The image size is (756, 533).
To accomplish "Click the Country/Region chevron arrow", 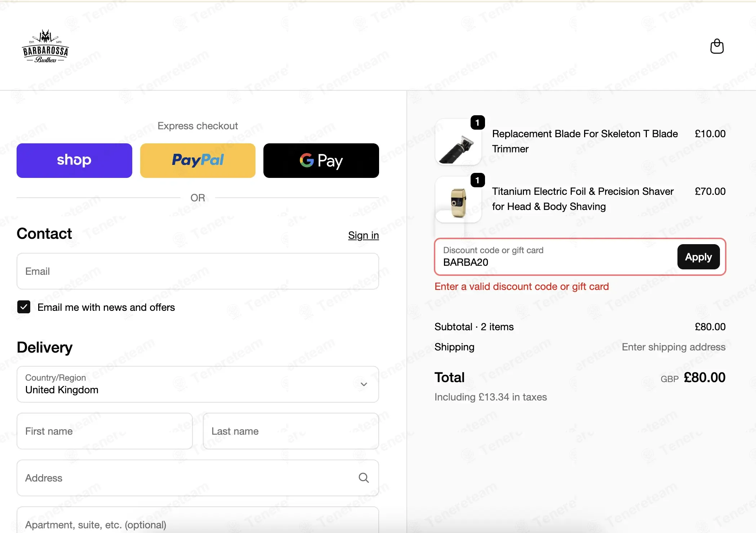I will [x=364, y=384].
